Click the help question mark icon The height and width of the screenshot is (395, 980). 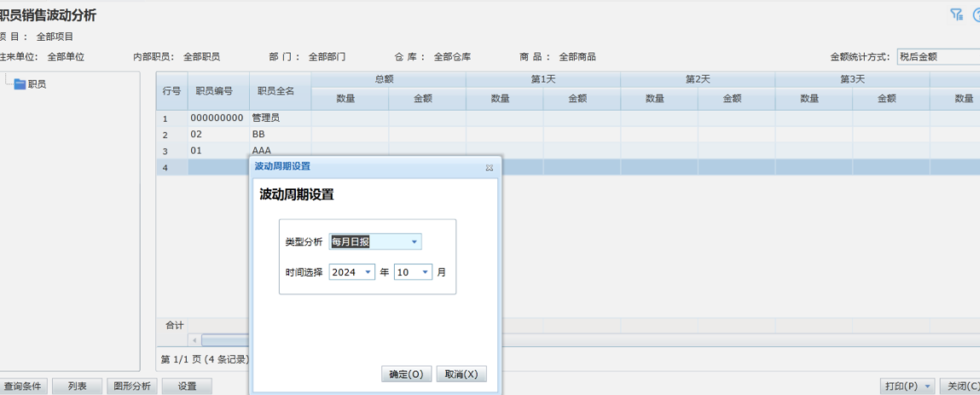976,15
